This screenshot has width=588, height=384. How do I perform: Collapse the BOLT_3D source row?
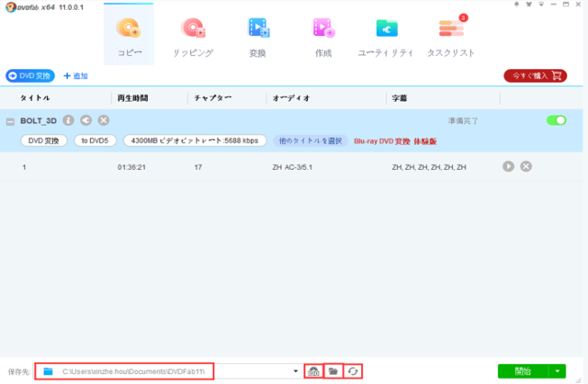pos(10,120)
